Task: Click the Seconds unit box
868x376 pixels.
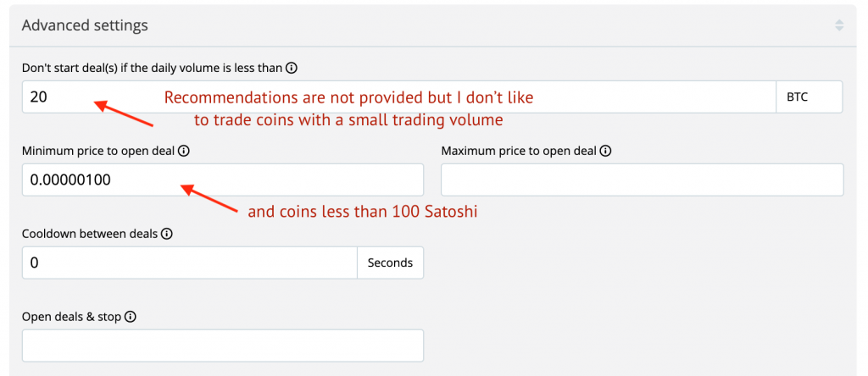Action: tap(390, 263)
